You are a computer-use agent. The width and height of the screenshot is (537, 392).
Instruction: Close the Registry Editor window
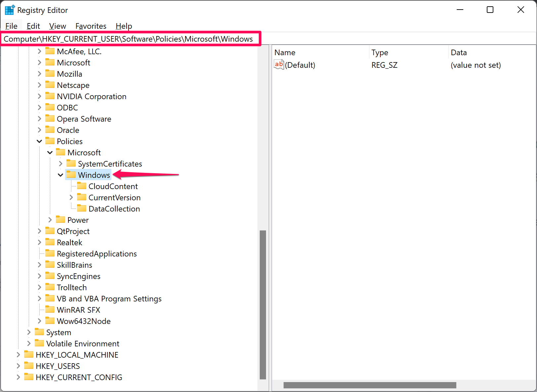(x=521, y=10)
